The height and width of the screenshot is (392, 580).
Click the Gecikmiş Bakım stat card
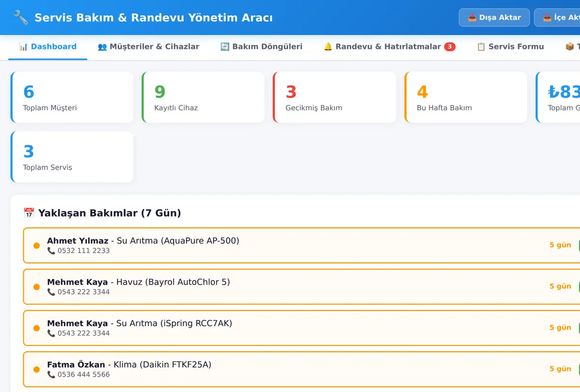point(334,97)
